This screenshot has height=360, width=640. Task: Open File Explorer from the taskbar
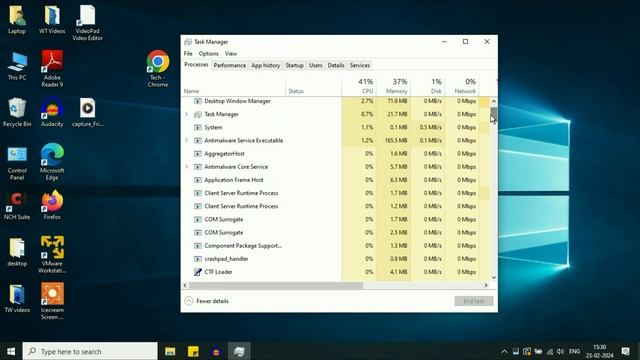pyautogui.click(x=170, y=351)
